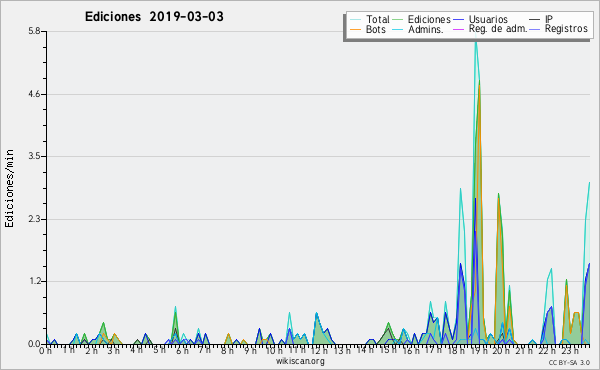Click the y-axis value 1.2
This screenshot has width=600, height=370.
(x=34, y=282)
